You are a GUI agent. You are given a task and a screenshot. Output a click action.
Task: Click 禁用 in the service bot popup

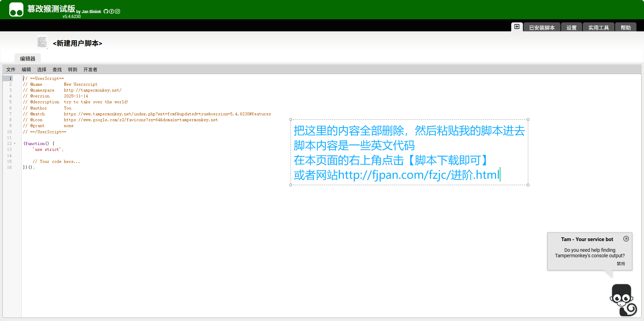621,263
